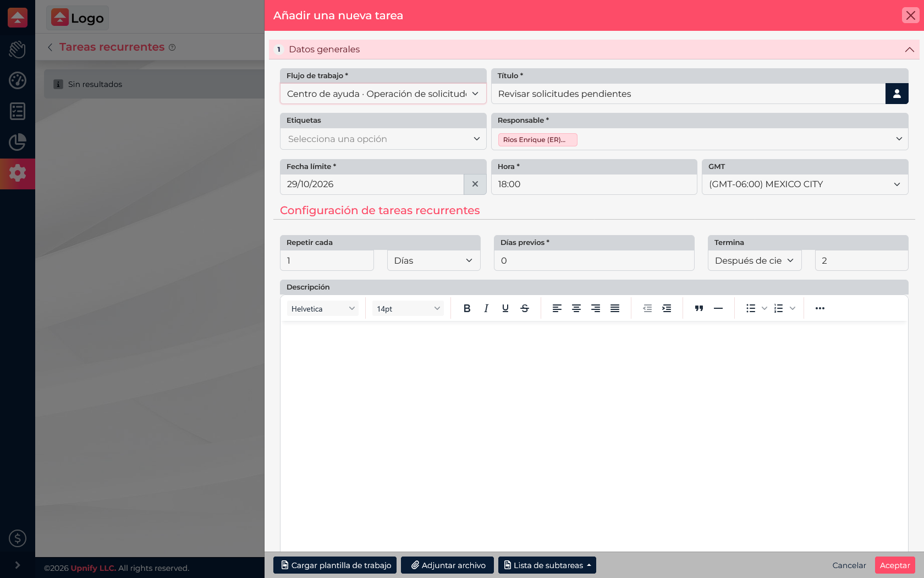Open Lista de subtareas menu

547,565
